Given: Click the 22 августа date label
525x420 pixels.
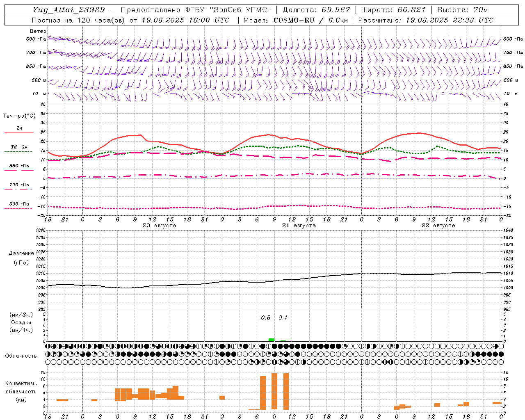Looking at the screenshot, I should [438, 226].
